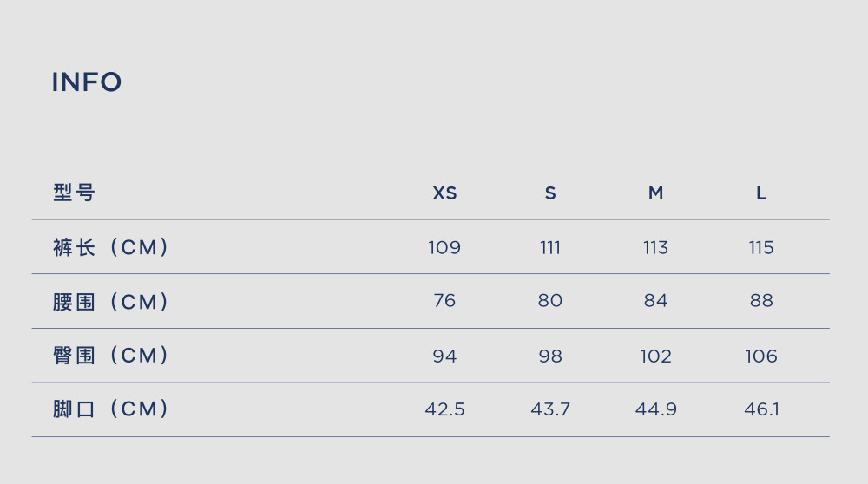Select the 腰围 (CM) row label
The height and width of the screenshot is (484, 868).
click(110, 302)
